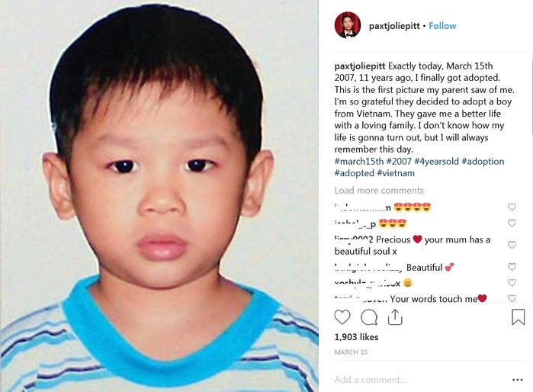This screenshot has width=533, height=392.
Task: Follow paxtjoliepitt
Action: click(x=442, y=26)
